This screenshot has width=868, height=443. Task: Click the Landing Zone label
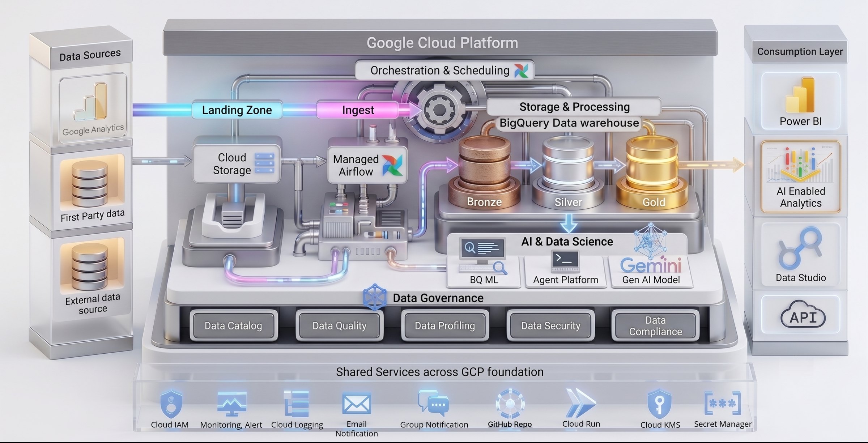coord(237,110)
